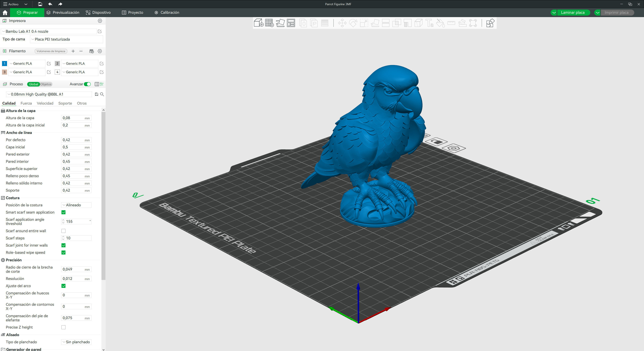This screenshot has width=644, height=351.
Task: Click the AMS sync filament icon
Action: [x=92, y=51]
